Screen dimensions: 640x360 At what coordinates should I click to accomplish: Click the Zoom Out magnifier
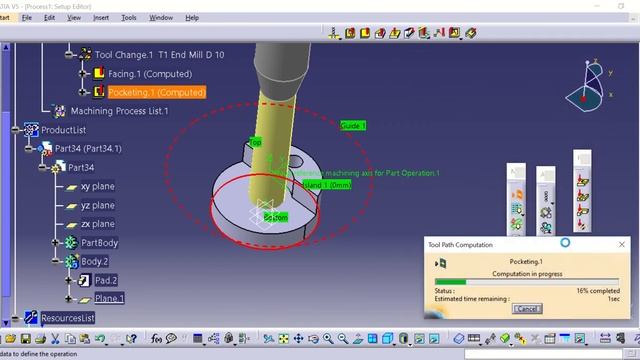click(343, 338)
